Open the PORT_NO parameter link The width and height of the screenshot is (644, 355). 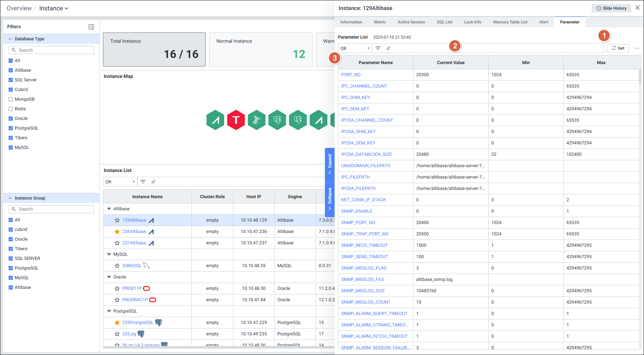[x=351, y=75]
